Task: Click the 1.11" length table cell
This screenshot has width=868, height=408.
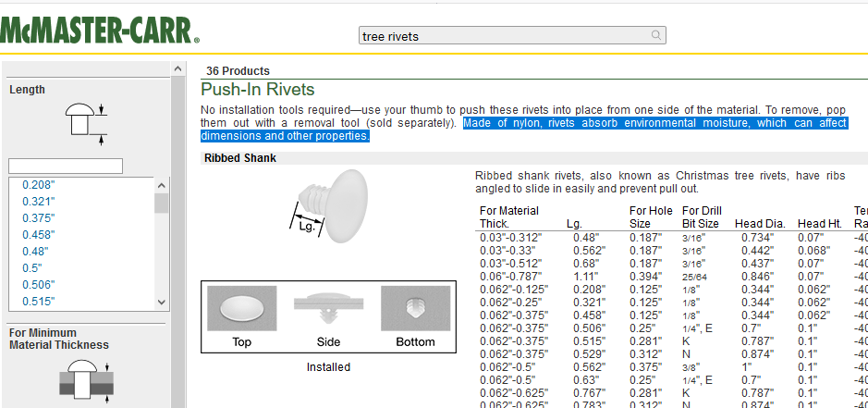Action: click(x=586, y=276)
